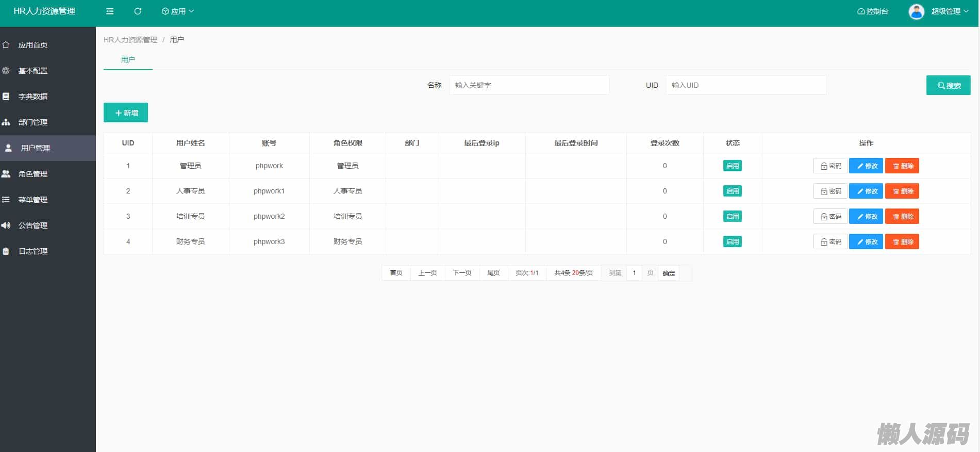Expand the 应用 dropdown in top bar

point(178,11)
